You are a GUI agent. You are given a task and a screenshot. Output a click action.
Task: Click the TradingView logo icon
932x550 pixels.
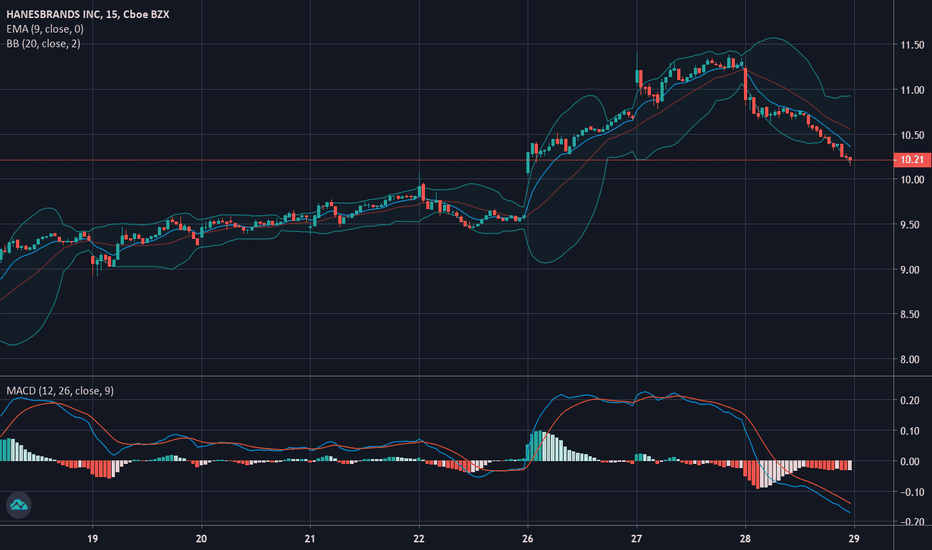click(x=18, y=505)
